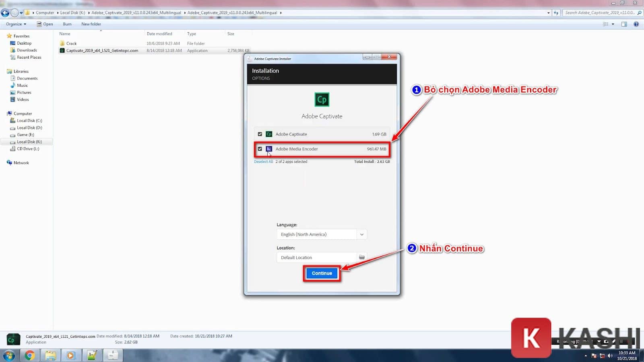The width and height of the screenshot is (644, 362).
Task: Toggle the Adobe Captivate checkbox
Action: [260, 134]
